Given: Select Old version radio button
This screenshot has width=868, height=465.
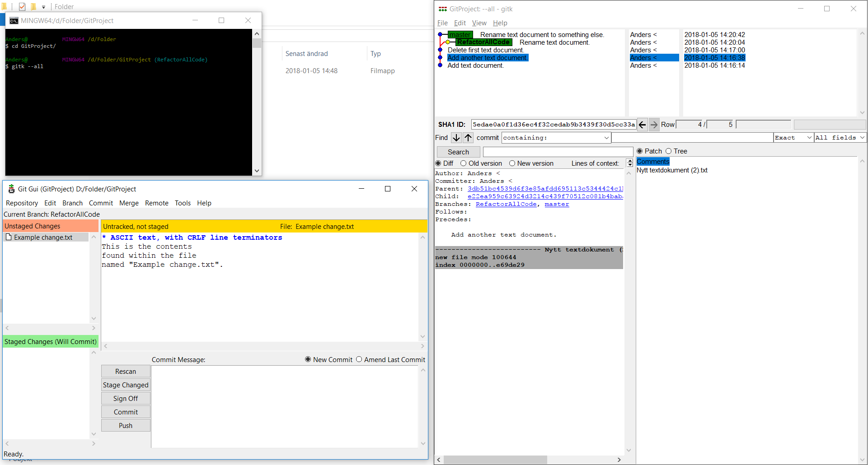Looking at the screenshot, I should click(464, 163).
